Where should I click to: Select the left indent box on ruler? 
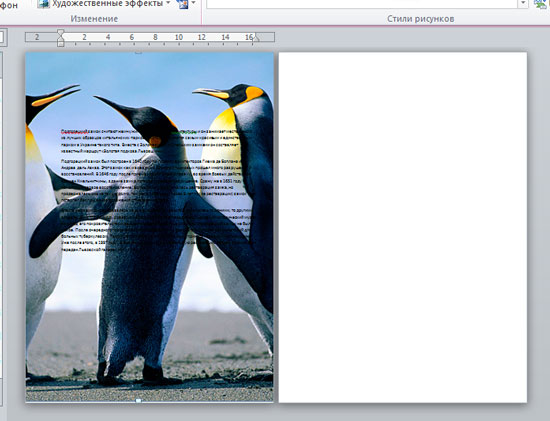pyautogui.click(x=61, y=44)
